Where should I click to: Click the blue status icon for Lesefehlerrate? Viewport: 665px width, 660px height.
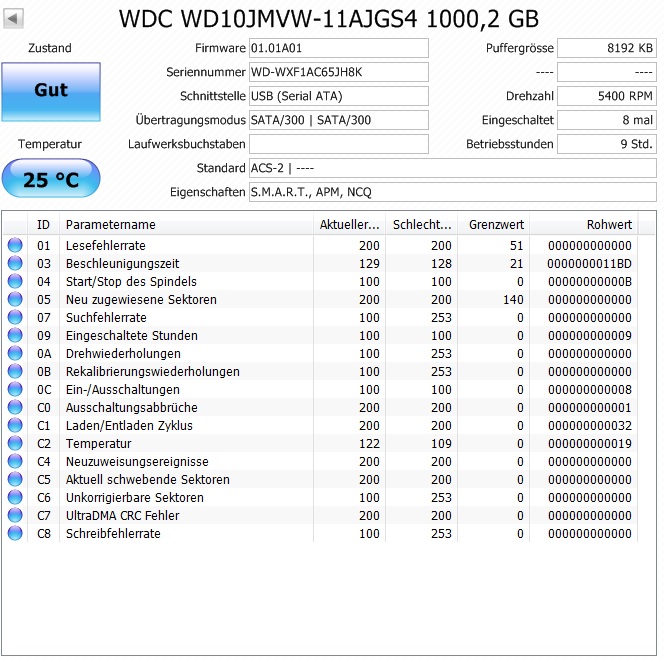[x=15, y=245]
